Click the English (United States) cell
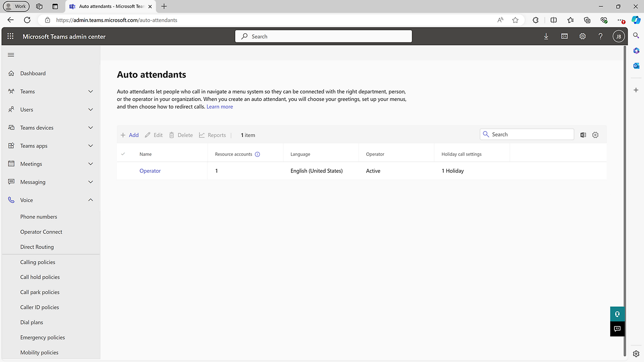The image size is (644, 362). pos(316,171)
